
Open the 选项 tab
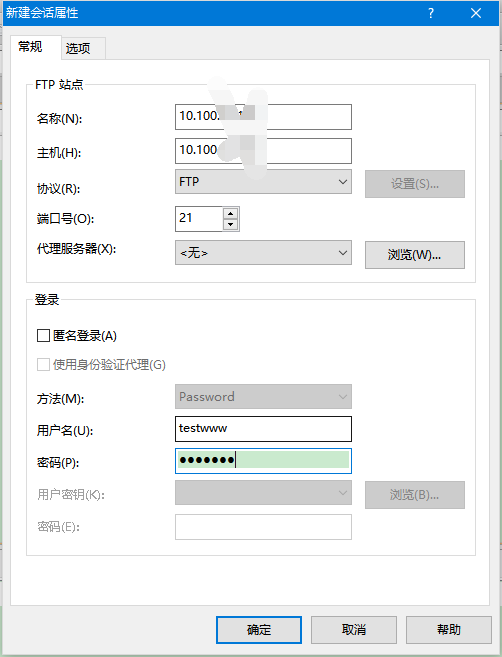click(83, 49)
